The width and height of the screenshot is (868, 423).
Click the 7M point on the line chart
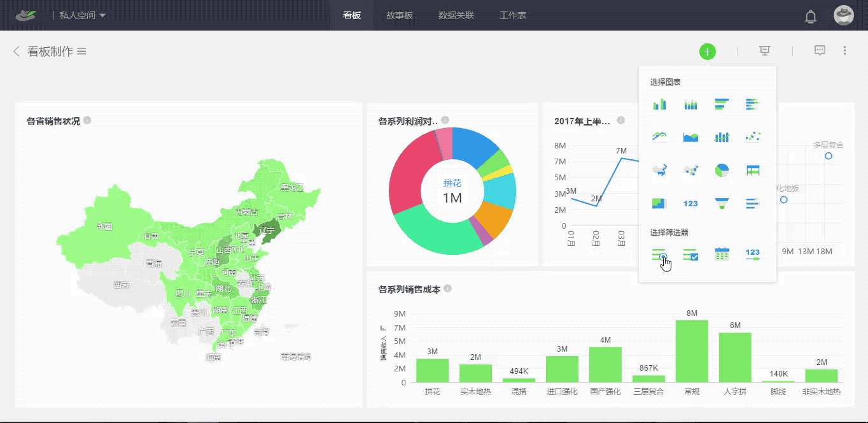621,158
